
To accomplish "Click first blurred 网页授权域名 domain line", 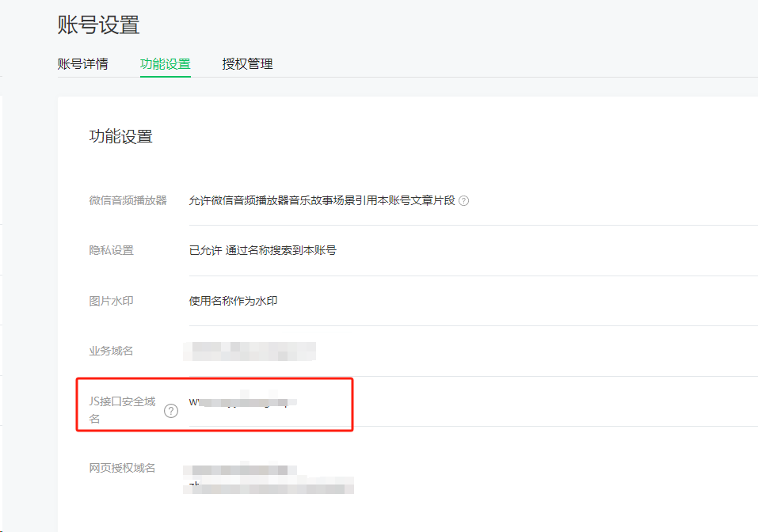I will coord(241,469).
